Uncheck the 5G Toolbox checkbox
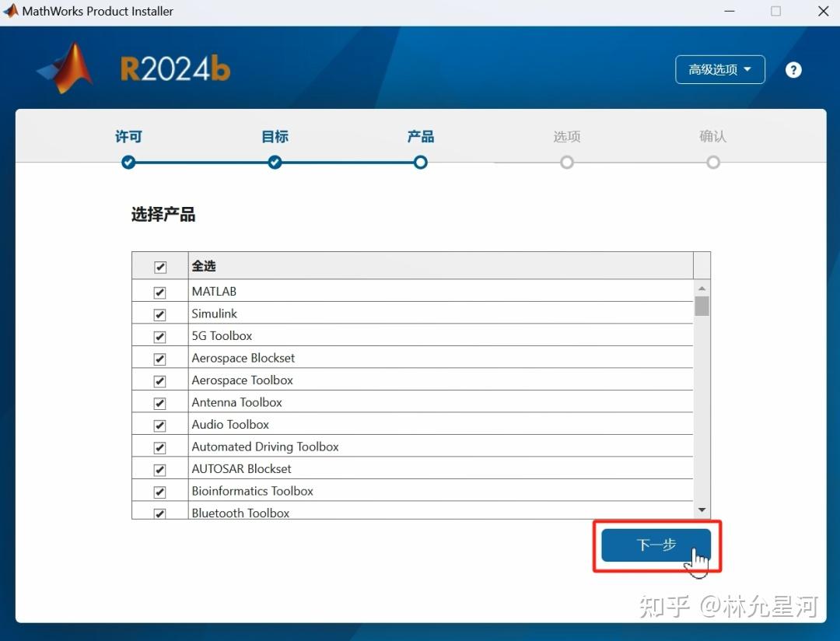Viewport: 840px width, 641px height. [159, 336]
